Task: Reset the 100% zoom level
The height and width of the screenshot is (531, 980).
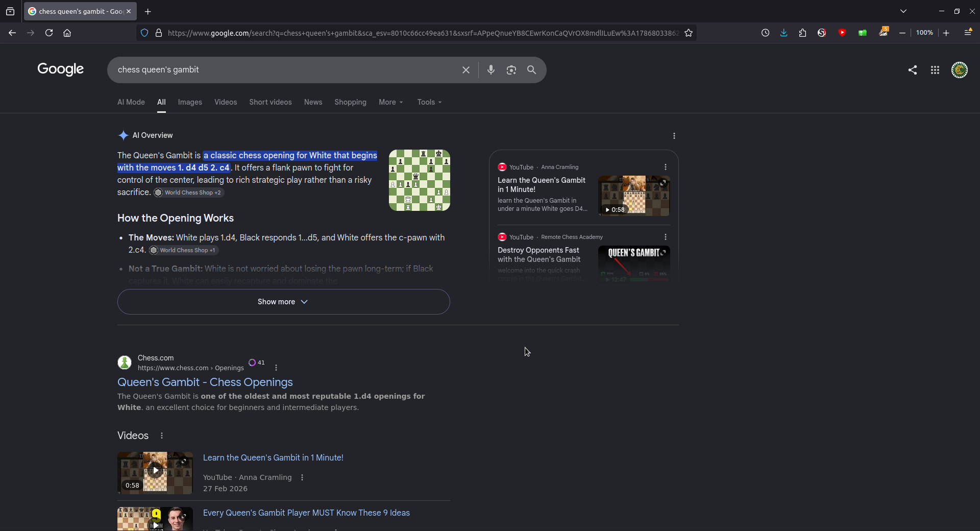Action: (924, 33)
